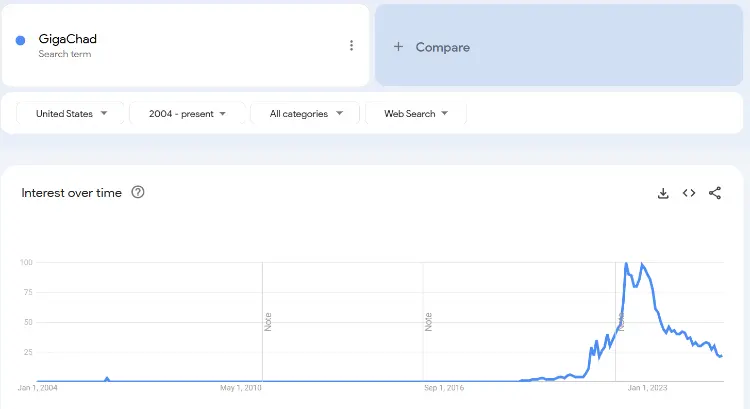Share the interest over time chart
750x409 pixels.
pyautogui.click(x=715, y=193)
